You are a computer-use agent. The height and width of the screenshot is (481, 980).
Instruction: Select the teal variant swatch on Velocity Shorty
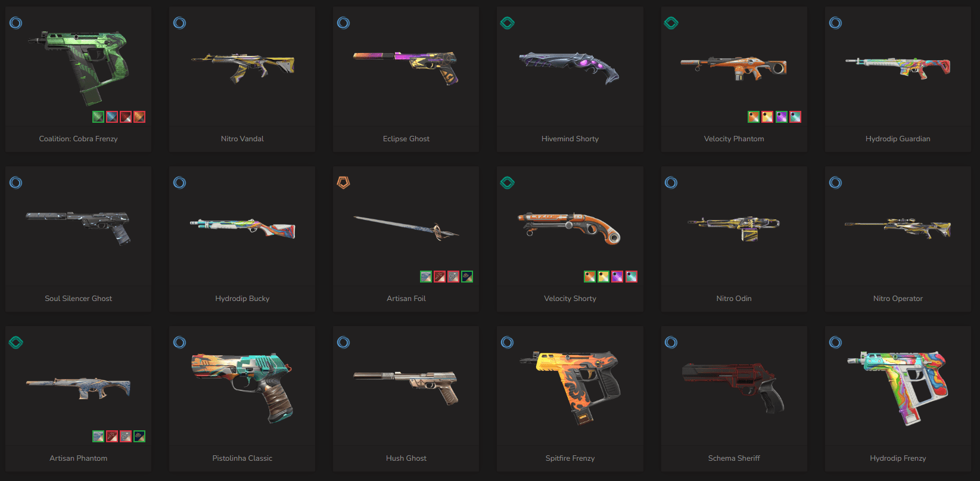(631, 277)
